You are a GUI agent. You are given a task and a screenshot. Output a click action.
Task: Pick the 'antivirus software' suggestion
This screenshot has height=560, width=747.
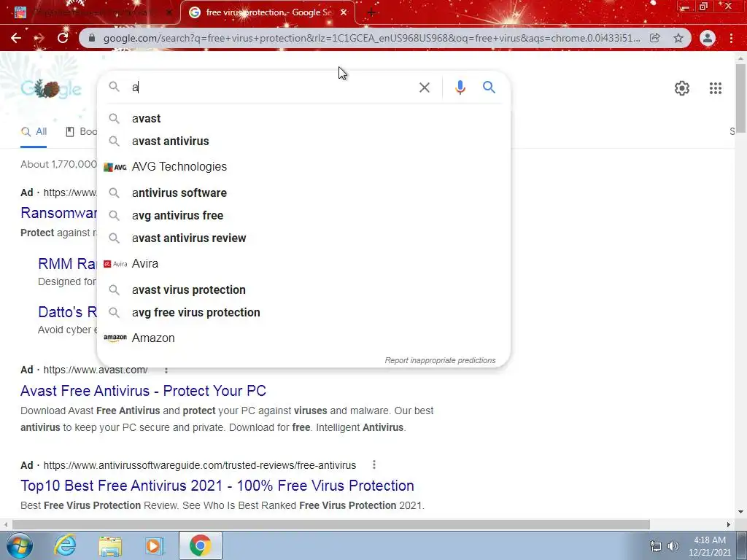click(303, 192)
